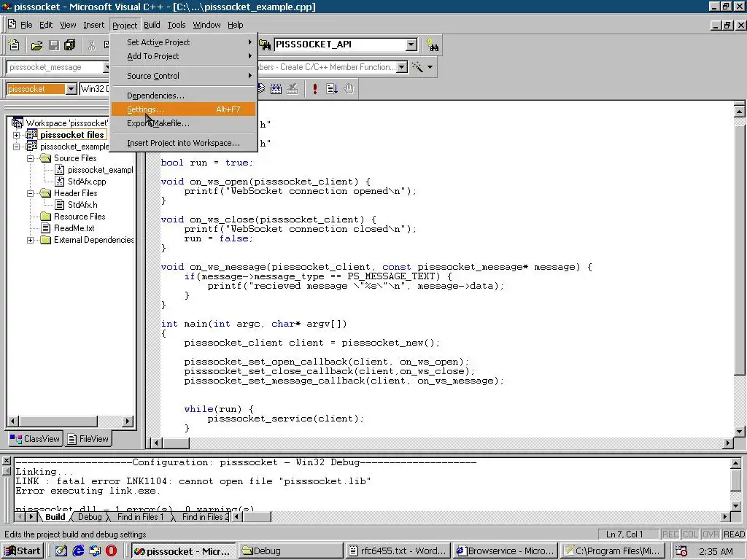Open the Tools menu
This screenshot has width=747, height=560.
tap(177, 25)
